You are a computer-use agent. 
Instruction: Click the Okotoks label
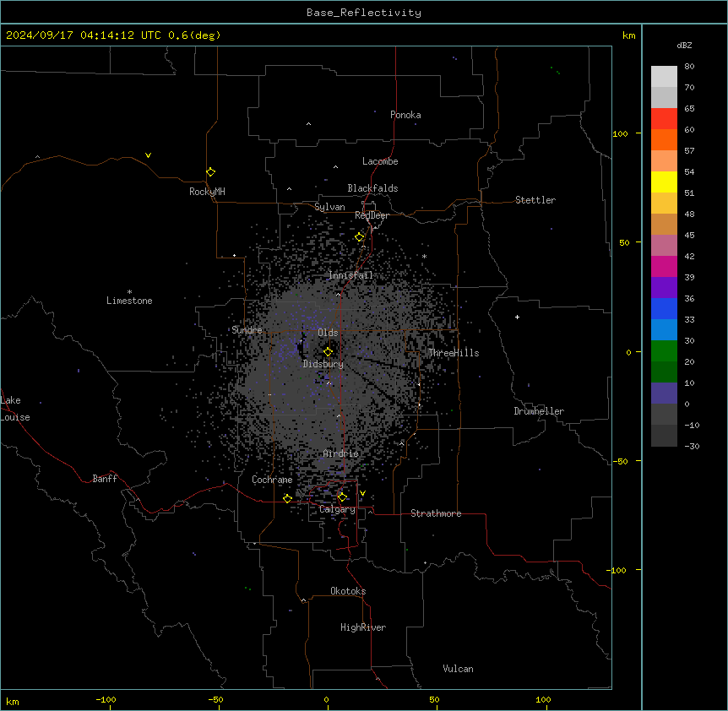348,591
